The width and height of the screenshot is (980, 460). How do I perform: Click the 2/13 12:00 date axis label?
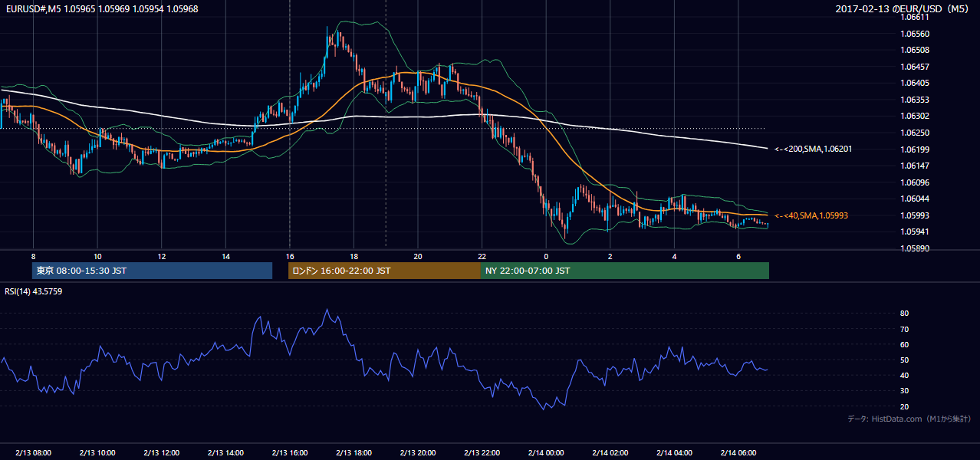click(161, 452)
